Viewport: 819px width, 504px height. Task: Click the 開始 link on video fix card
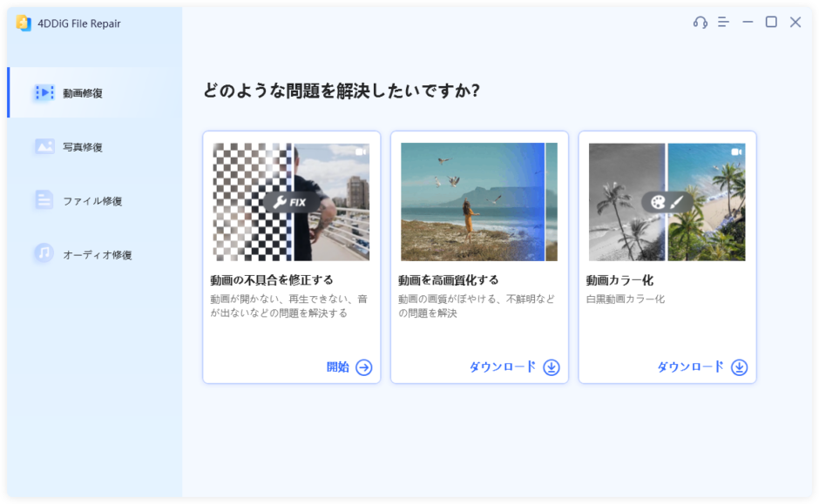pos(337,367)
